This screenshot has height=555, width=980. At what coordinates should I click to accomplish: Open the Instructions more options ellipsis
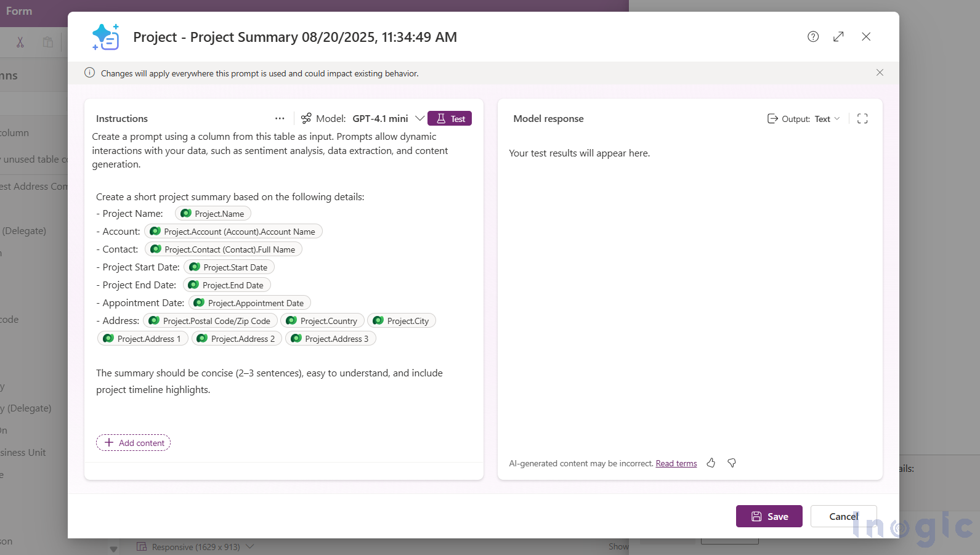click(280, 118)
